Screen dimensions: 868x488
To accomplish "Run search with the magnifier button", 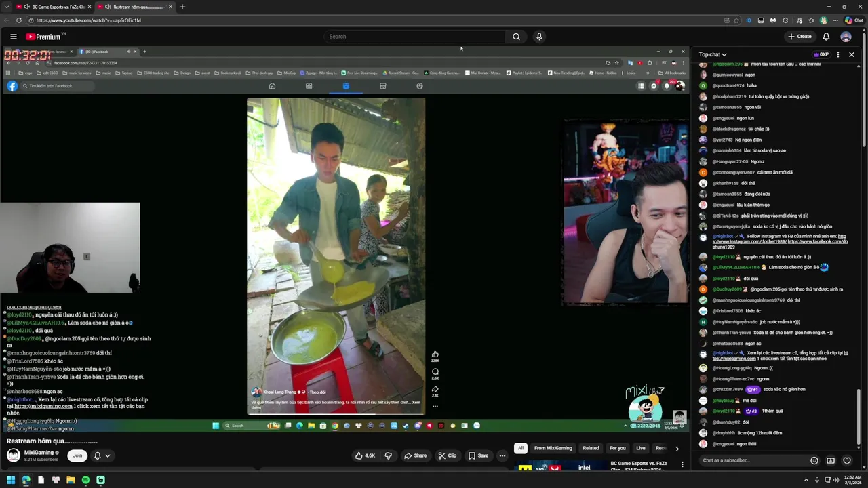I will point(516,37).
